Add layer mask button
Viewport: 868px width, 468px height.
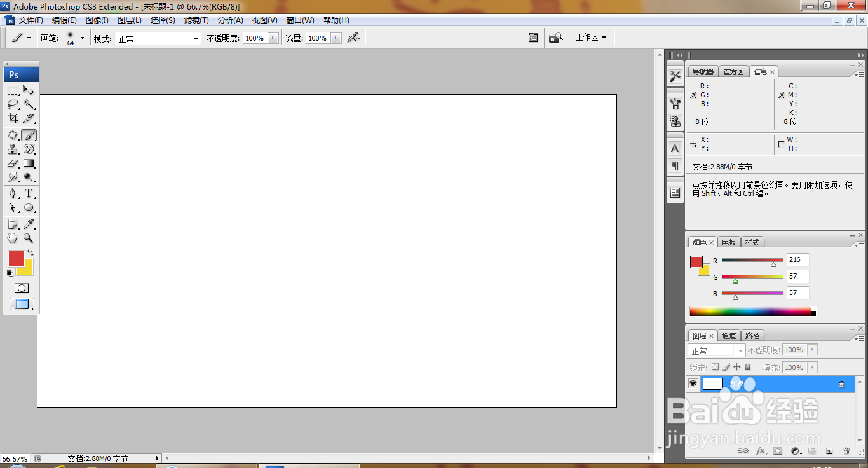coord(778,451)
